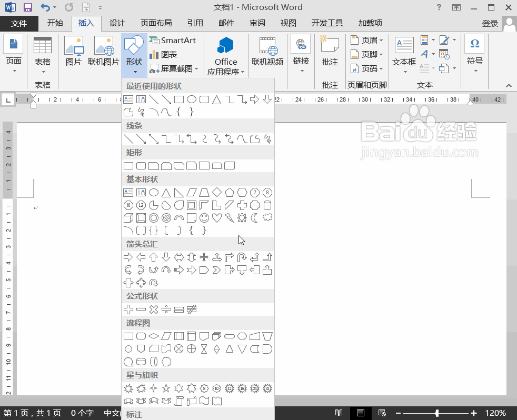Image resolution: width=517 pixels, height=420 pixels.
Task: Insert a picture with 图片 button
Action: click(x=74, y=51)
